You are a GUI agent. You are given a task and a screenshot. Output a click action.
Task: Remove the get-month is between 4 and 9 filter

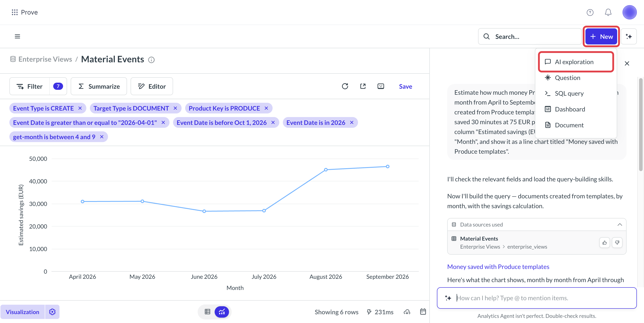tap(102, 137)
